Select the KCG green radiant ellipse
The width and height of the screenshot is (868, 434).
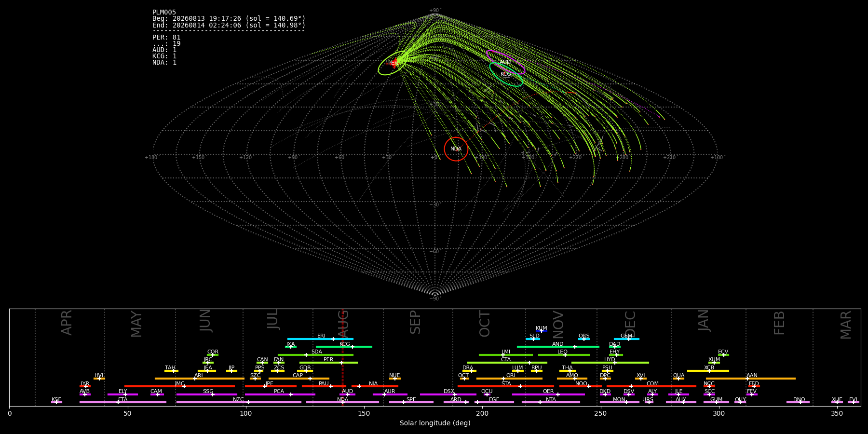click(506, 74)
